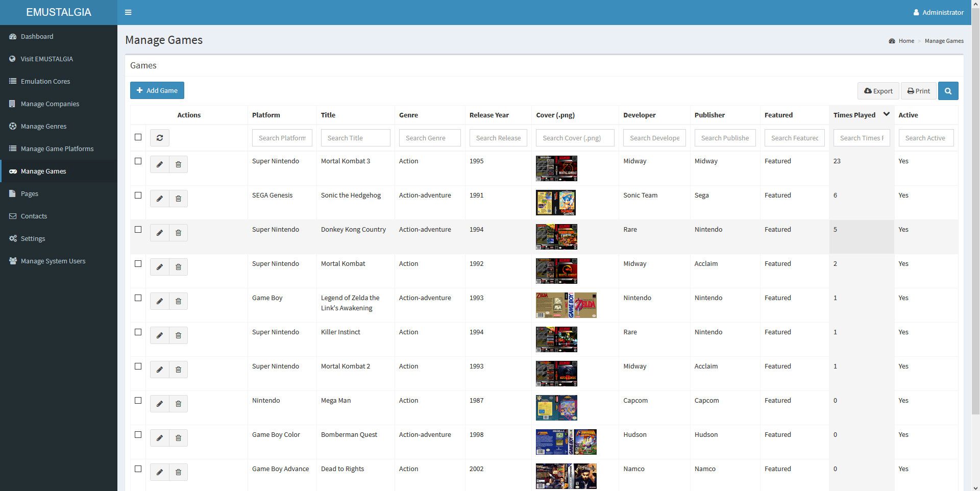The width and height of the screenshot is (980, 491).
Task: Open Manage Genres in the sidebar
Action: pyautogui.click(x=43, y=126)
